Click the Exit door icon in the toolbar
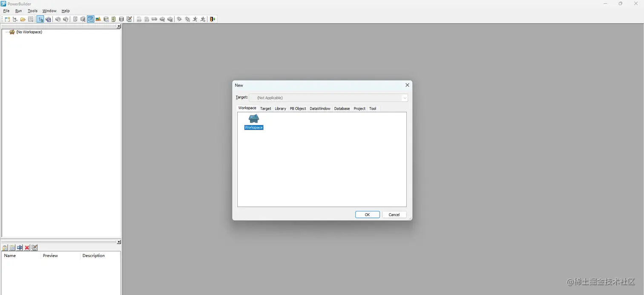This screenshot has width=644, height=295. point(212,19)
